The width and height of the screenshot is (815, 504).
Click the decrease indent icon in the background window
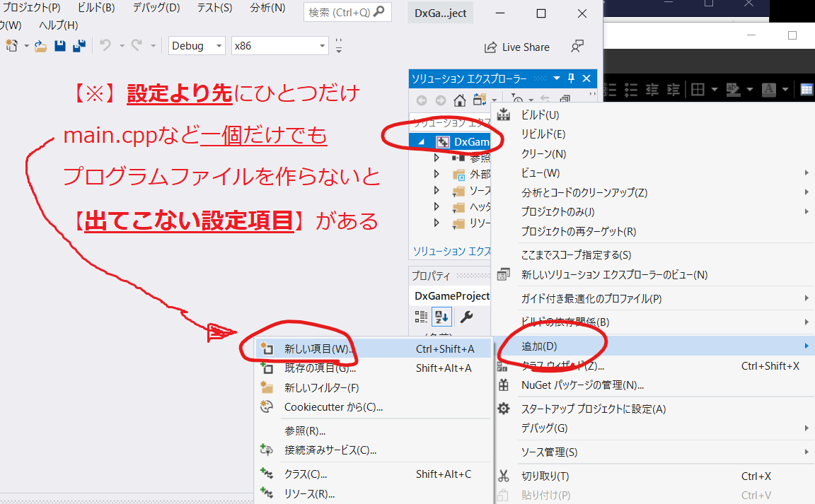[x=652, y=90]
